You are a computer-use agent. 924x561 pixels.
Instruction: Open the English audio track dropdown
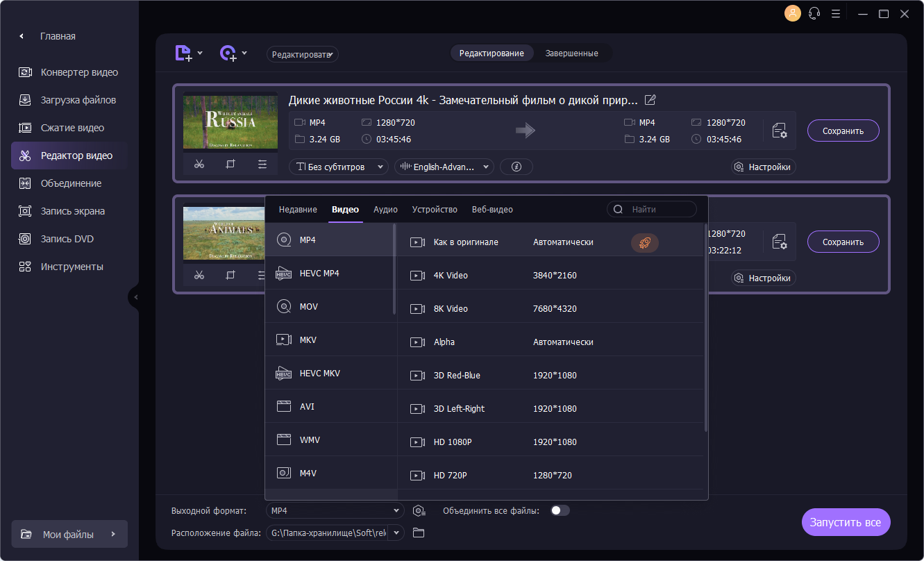pos(444,167)
